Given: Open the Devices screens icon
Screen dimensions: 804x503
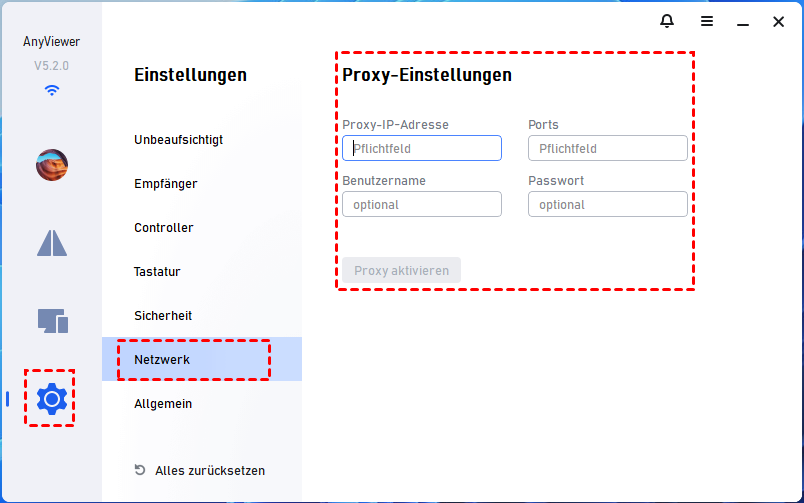Looking at the screenshot, I should coord(52,321).
